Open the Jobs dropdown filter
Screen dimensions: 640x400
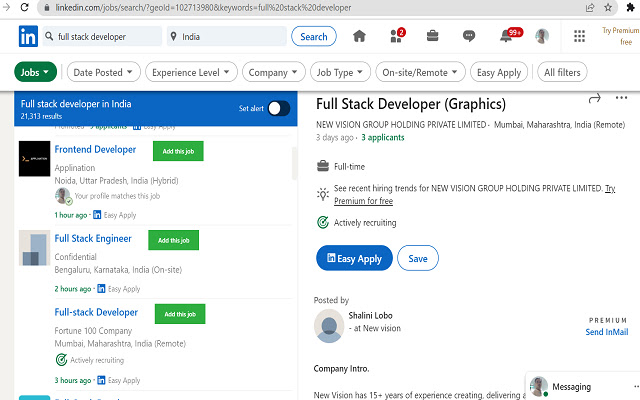pyautogui.click(x=36, y=72)
